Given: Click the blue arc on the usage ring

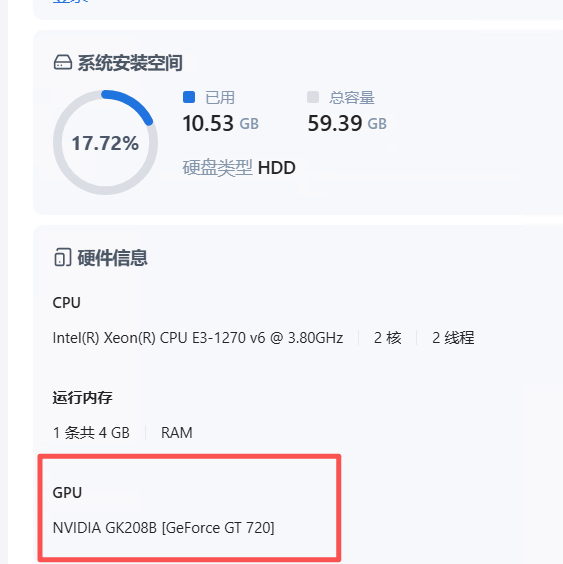Looking at the screenshot, I should click(x=129, y=105).
